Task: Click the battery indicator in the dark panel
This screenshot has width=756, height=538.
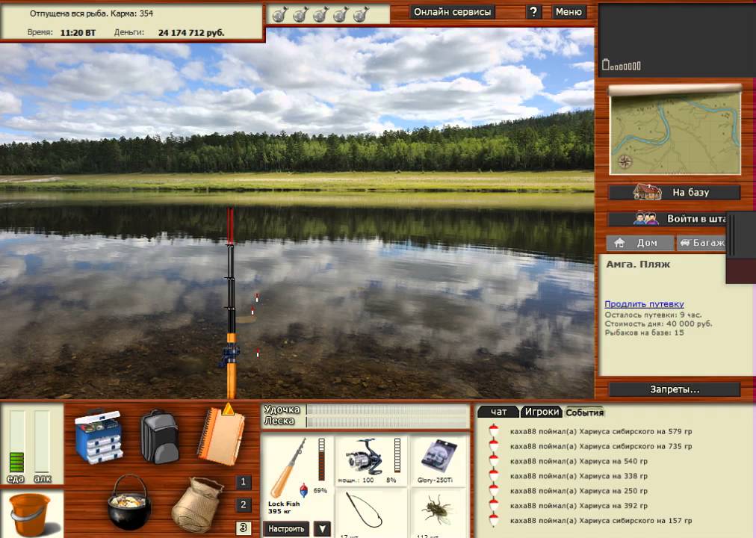Action: [621, 64]
